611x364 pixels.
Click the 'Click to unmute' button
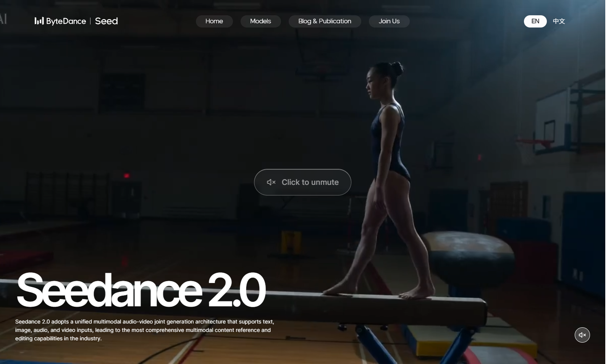click(302, 182)
